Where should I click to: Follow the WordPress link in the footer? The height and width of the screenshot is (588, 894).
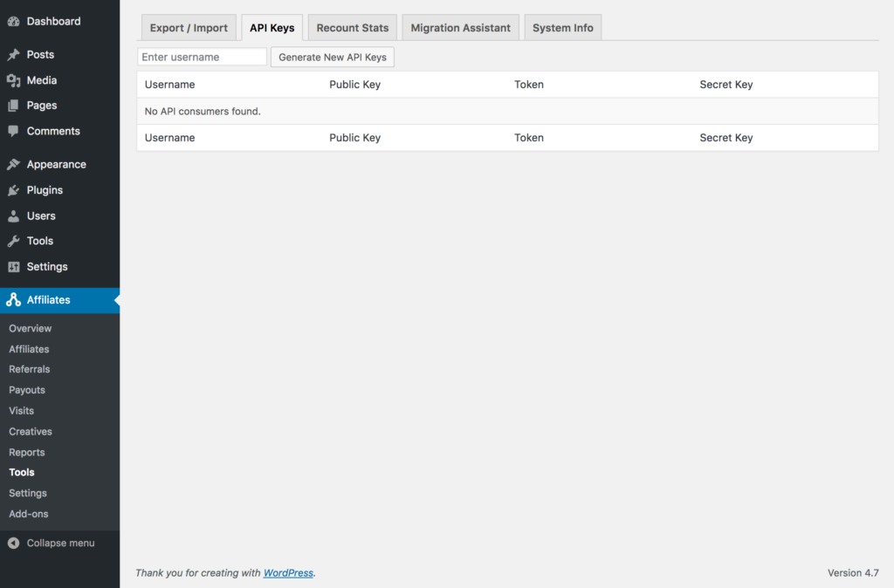tap(287, 573)
